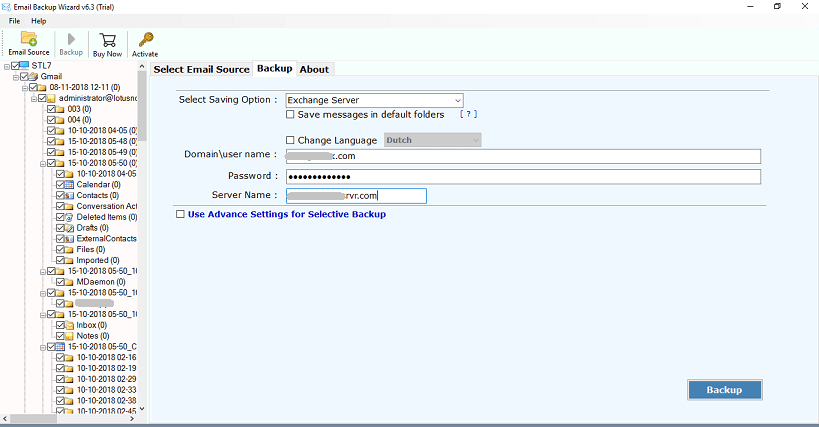The image size is (819, 427).
Task: Select the Gmail mailbox icon
Action: [x=34, y=76]
